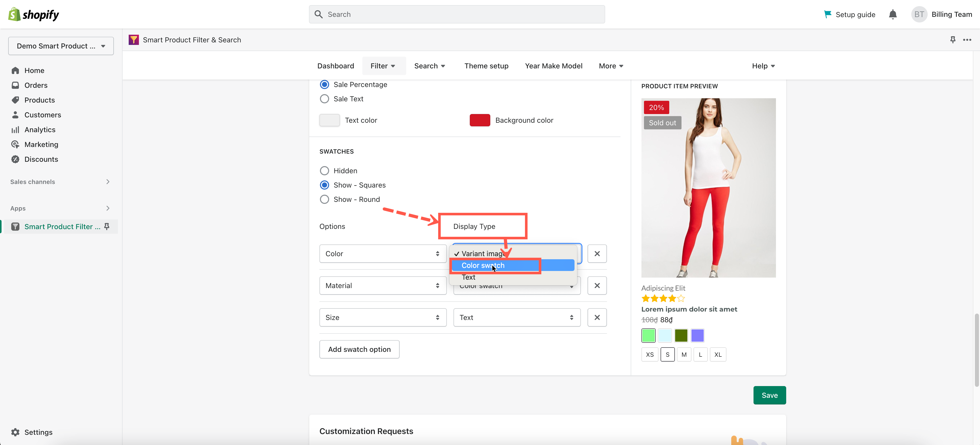This screenshot has width=980, height=445.
Task: Click the notifications bell icon
Action: pos(892,14)
